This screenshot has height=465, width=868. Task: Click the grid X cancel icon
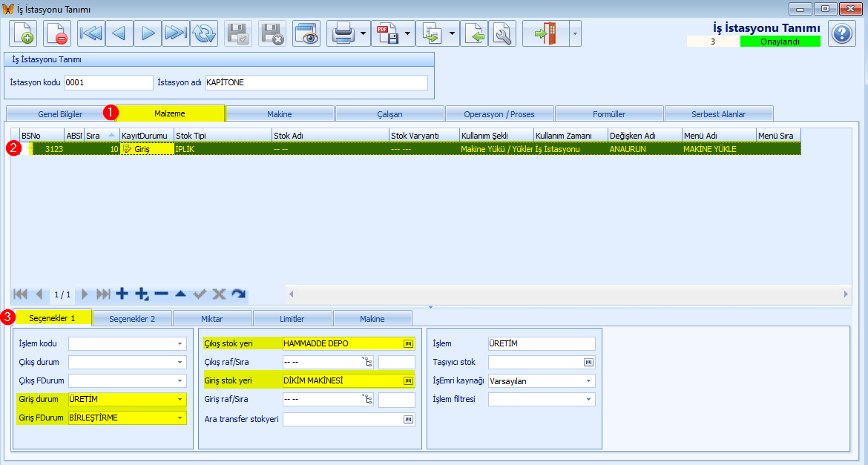219,294
